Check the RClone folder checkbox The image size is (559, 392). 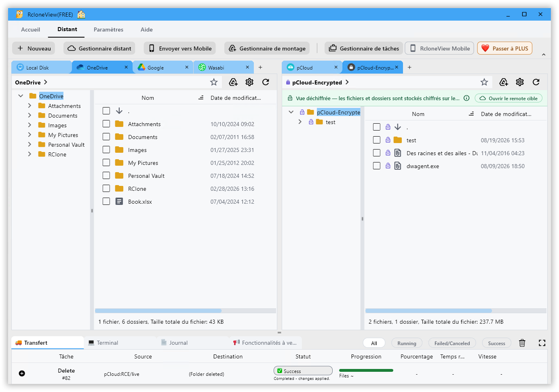(x=106, y=188)
